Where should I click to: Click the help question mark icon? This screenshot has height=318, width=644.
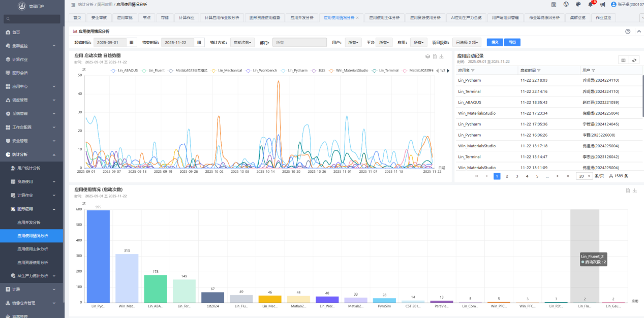(628, 31)
